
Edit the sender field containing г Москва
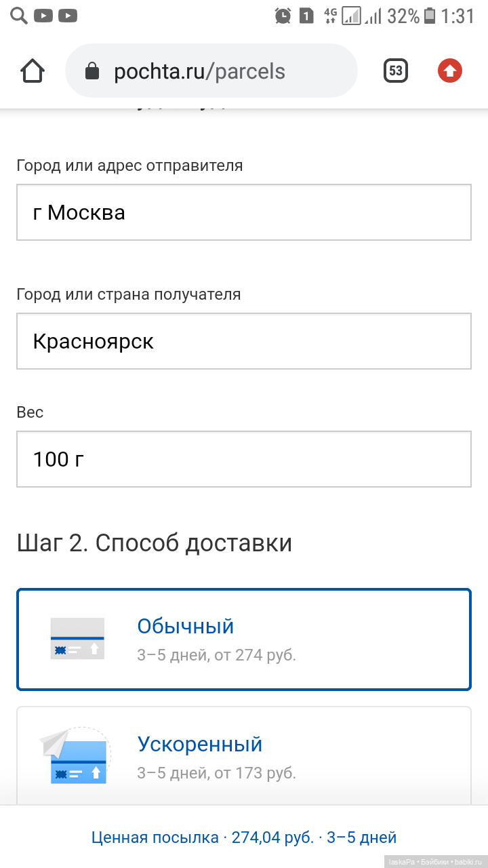coord(244,212)
